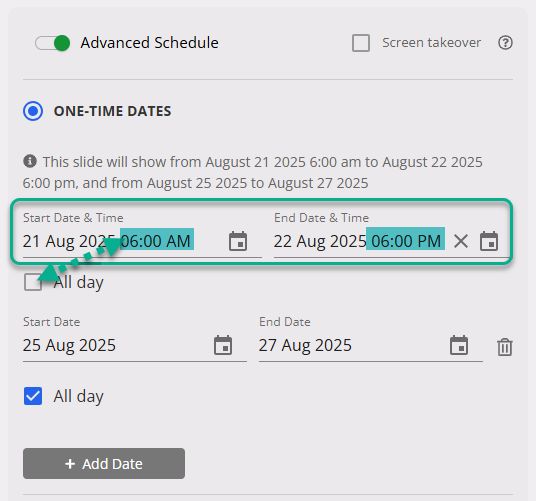This screenshot has height=501, width=536.
Task: Turn off the Advanced Schedule switch
Action: point(53,43)
